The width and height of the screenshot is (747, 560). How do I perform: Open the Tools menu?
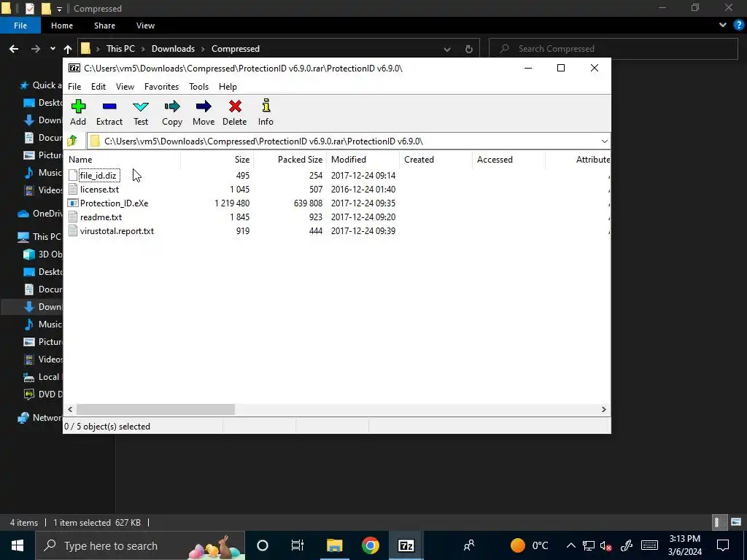pos(198,87)
